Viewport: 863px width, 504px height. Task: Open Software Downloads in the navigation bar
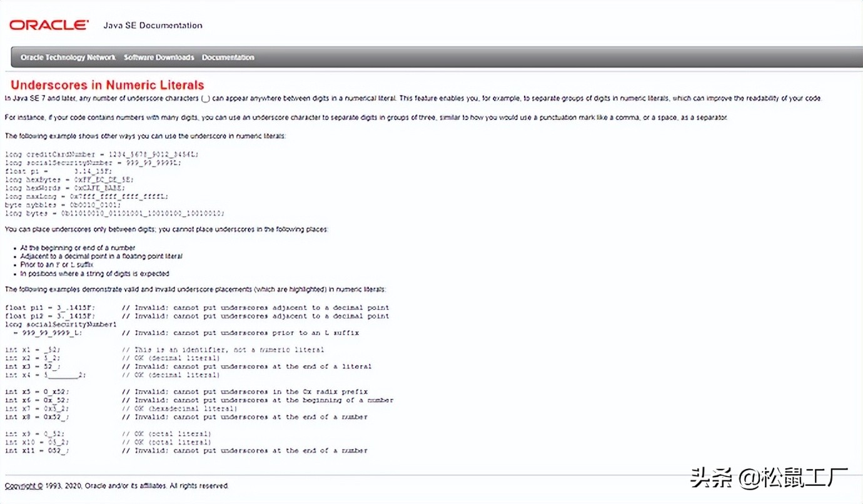tap(159, 58)
